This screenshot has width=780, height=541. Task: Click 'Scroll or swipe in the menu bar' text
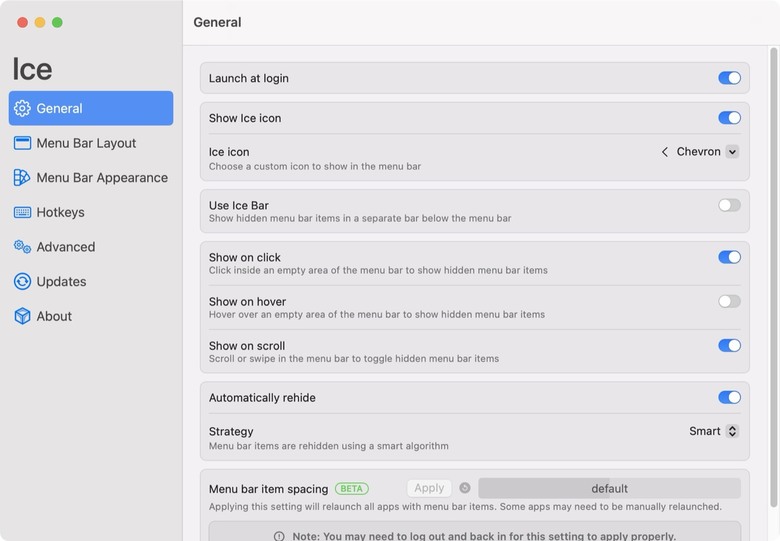(354, 359)
